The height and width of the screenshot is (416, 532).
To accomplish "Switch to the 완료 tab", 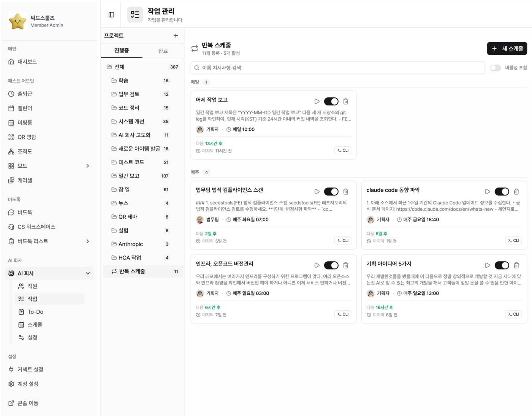I will 163,51.
